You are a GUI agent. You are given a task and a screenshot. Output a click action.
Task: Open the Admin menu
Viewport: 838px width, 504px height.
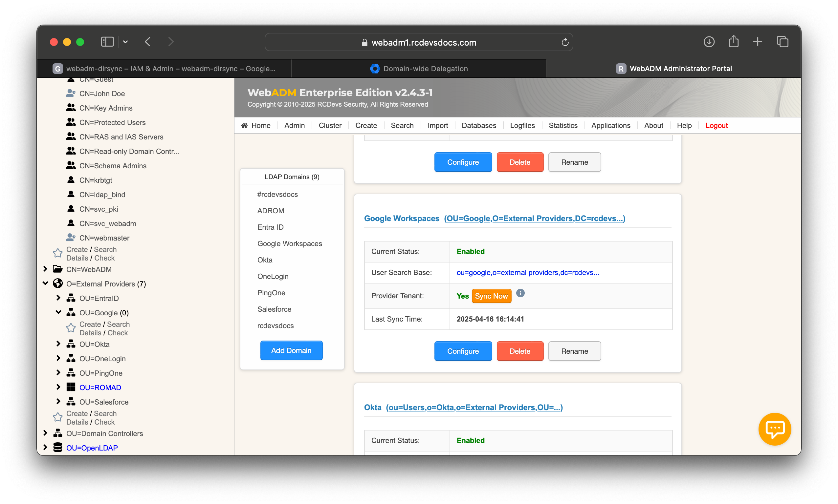pyautogui.click(x=294, y=125)
